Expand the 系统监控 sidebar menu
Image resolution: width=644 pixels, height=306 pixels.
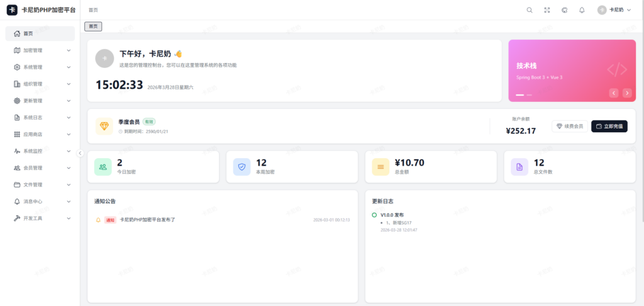40,151
